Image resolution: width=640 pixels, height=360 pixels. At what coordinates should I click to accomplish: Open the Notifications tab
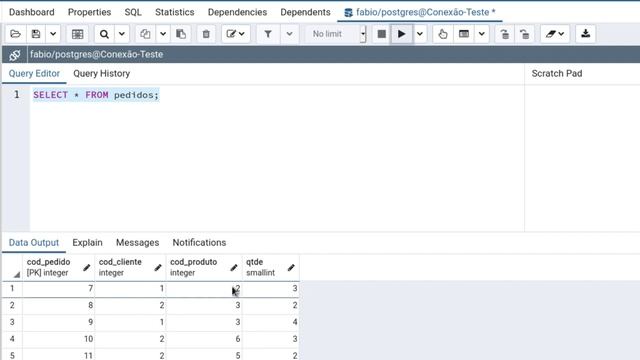pyautogui.click(x=199, y=242)
